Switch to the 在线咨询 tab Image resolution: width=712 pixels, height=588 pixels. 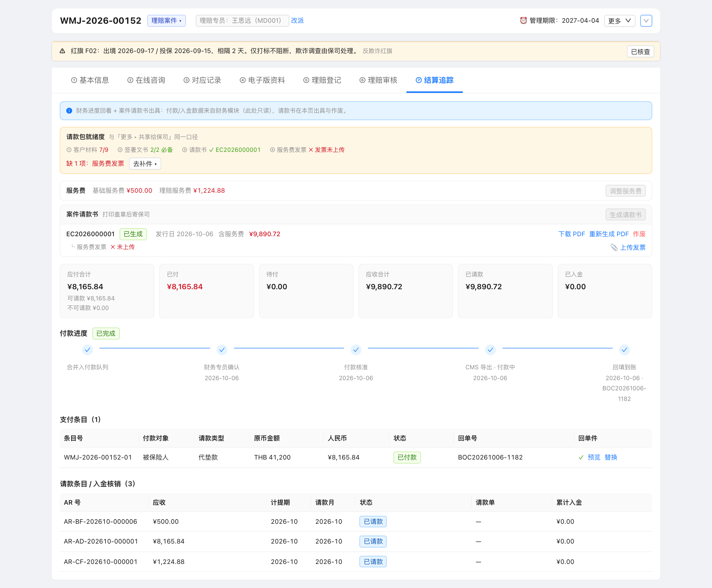pos(146,80)
